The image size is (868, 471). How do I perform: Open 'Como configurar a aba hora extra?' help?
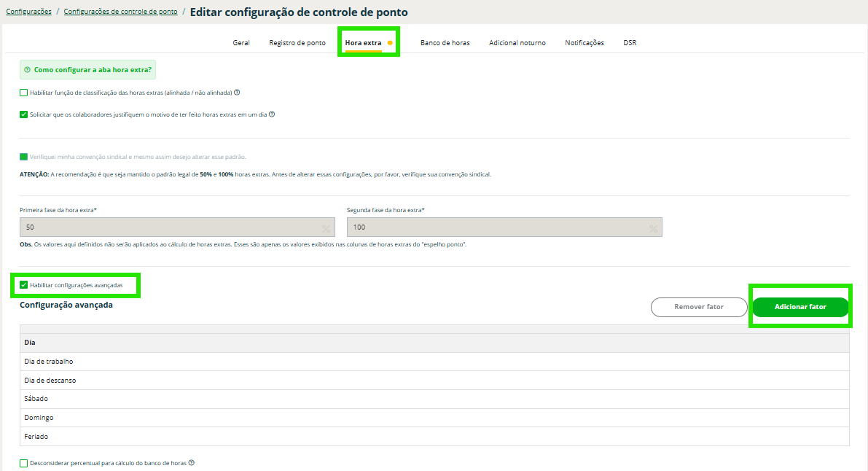87,70
